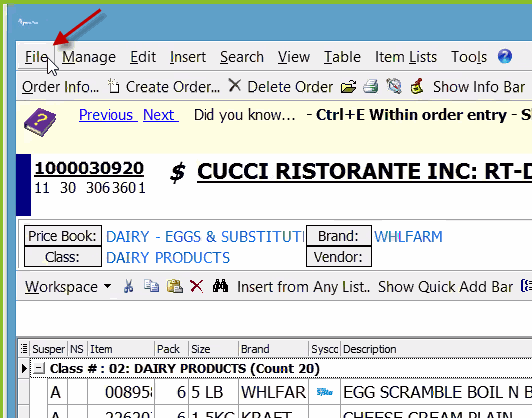Click the binoculars search icon
The height and width of the screenshot is (418, 532).
click(220, 286)
